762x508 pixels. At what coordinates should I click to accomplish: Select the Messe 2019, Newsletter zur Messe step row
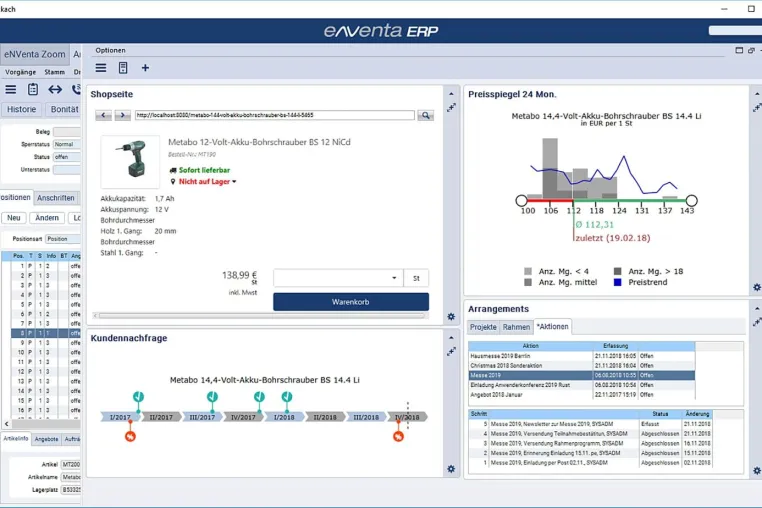tap(590, 424)
